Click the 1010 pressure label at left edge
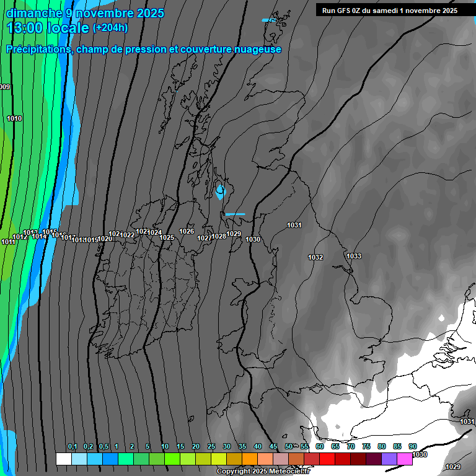The image size is (476, 476). point(14,118)
